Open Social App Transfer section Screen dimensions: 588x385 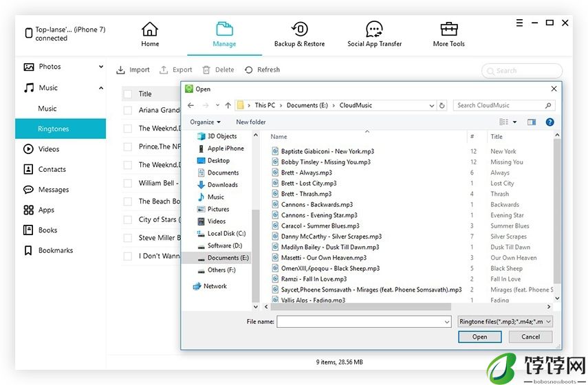click(374, 34)
